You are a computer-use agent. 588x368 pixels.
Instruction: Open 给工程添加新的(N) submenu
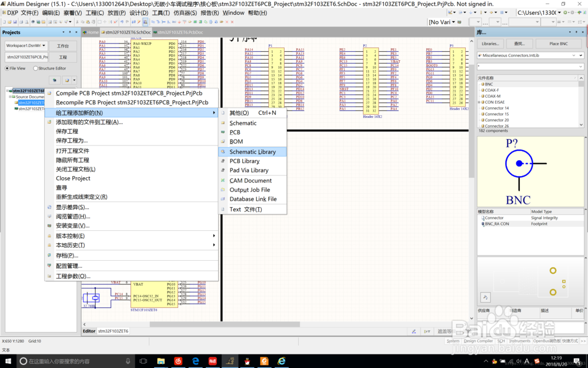(x=131, y=112)
